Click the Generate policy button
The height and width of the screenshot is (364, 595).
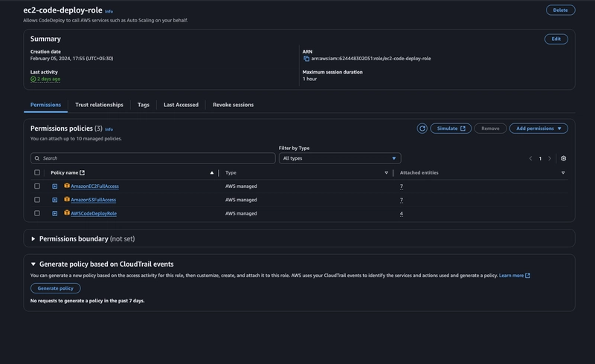coord(55,288)
